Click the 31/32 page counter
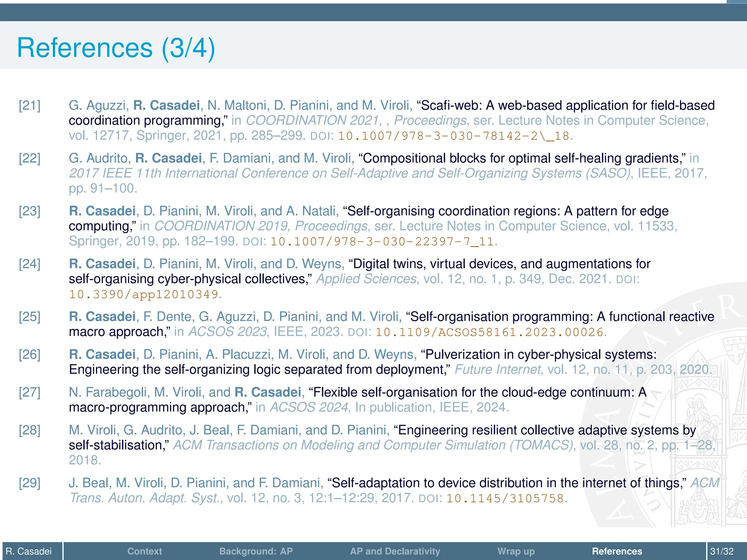The image size is (747, 560). 722,551
